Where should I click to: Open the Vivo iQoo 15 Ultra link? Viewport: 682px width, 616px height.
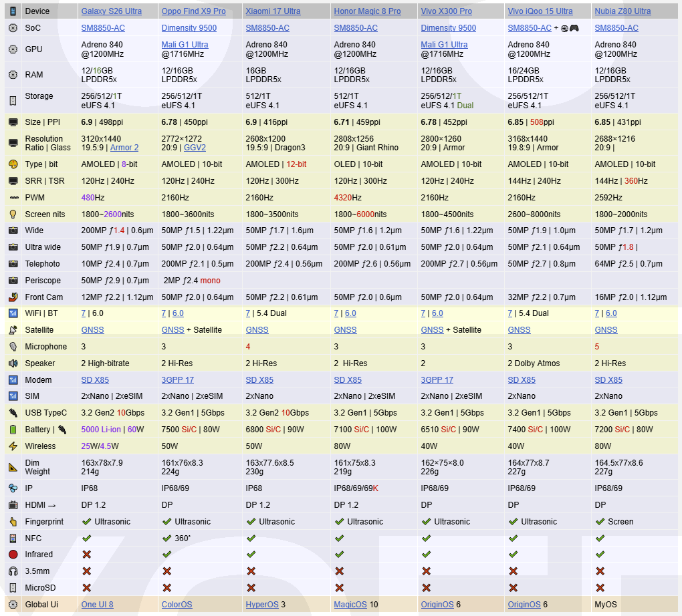click(x=540, y=11)
